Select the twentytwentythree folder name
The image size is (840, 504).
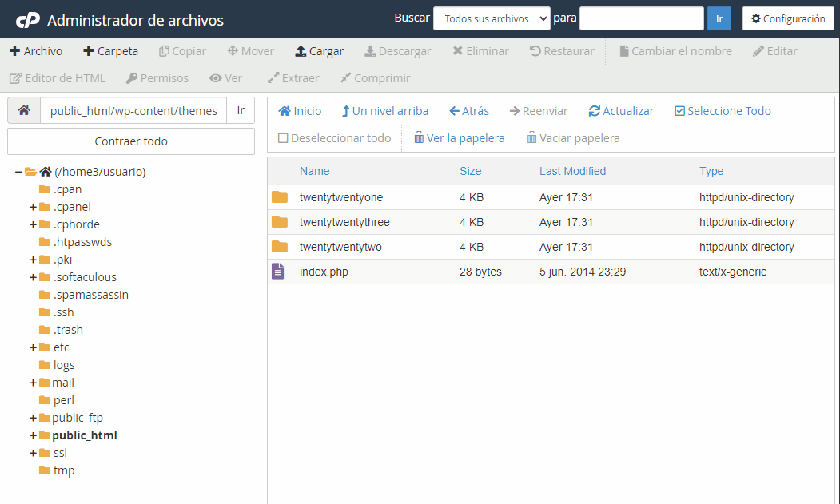click(344, 222)
